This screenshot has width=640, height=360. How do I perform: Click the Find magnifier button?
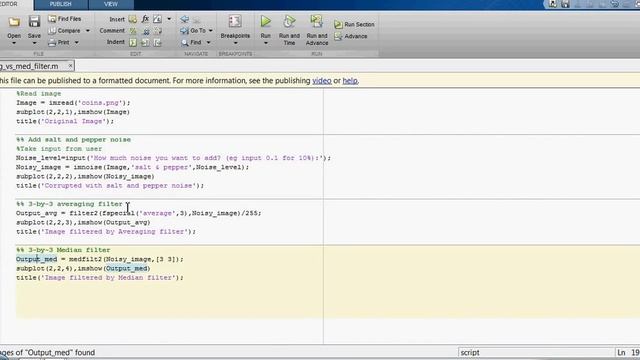(x=191, y=42)
